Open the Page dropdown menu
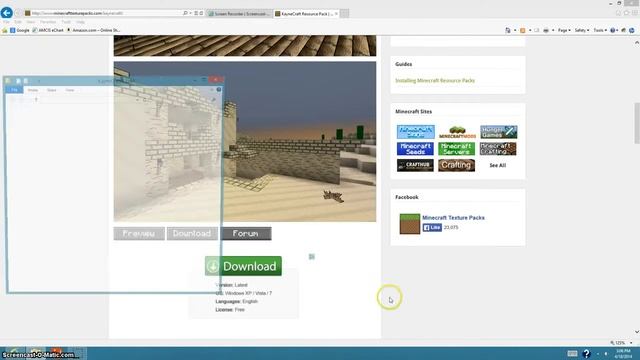This screenshot has width=640, height=360. point(564,30)
